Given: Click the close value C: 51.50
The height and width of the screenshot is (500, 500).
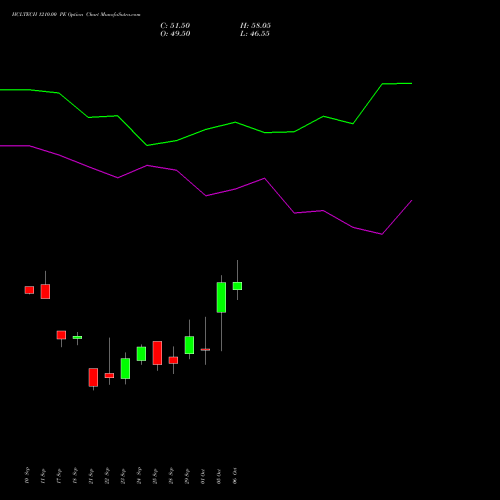Looking at the screenshot, I should click(175, 26).
